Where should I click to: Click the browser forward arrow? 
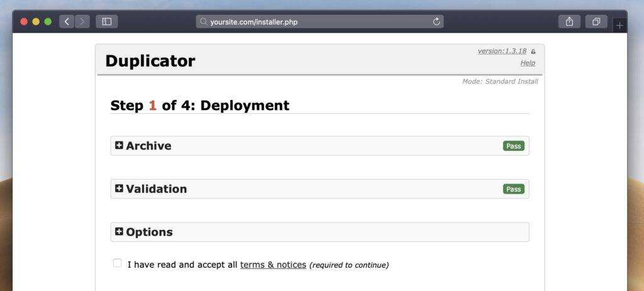pos(82,22)
